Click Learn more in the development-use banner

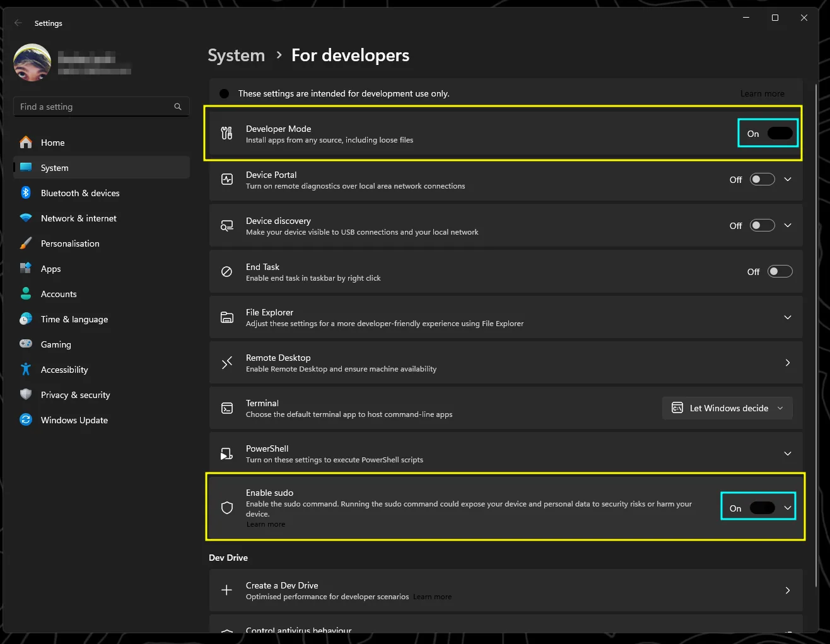tap(762, 93)
